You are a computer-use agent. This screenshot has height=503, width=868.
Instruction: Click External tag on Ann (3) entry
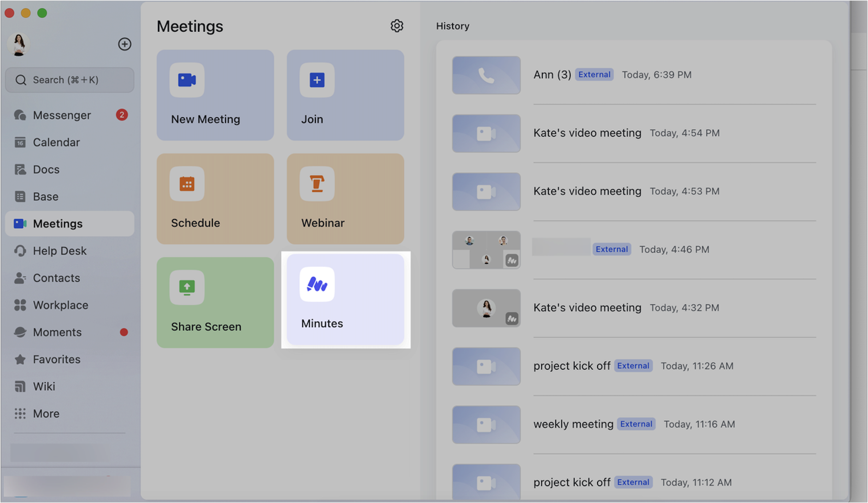(594, 75)
